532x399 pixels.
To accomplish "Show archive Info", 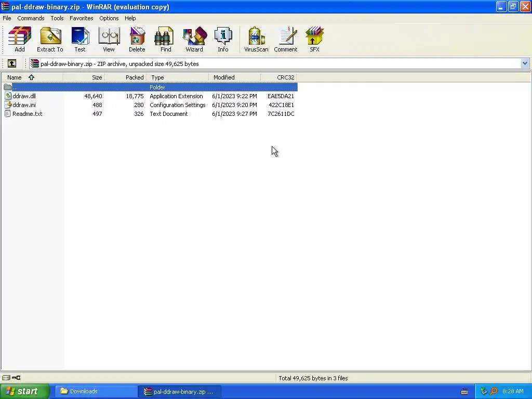I will tap(223, 39).
